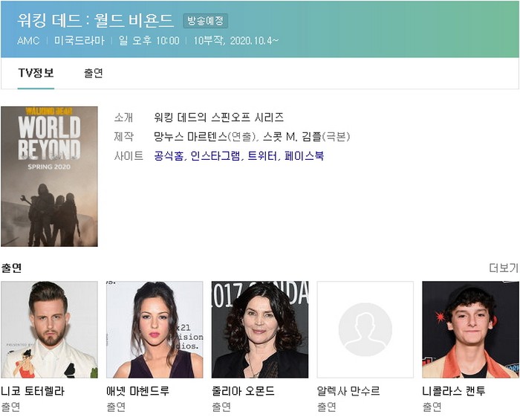Click the 방송예정 status badge

click(205, 21)
